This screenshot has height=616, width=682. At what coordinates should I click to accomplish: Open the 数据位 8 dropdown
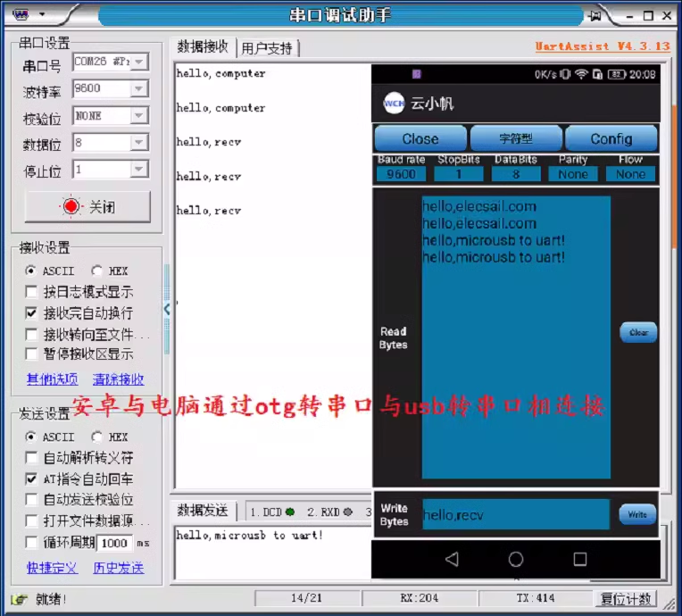pyautogui.click(x=139, y=142)
